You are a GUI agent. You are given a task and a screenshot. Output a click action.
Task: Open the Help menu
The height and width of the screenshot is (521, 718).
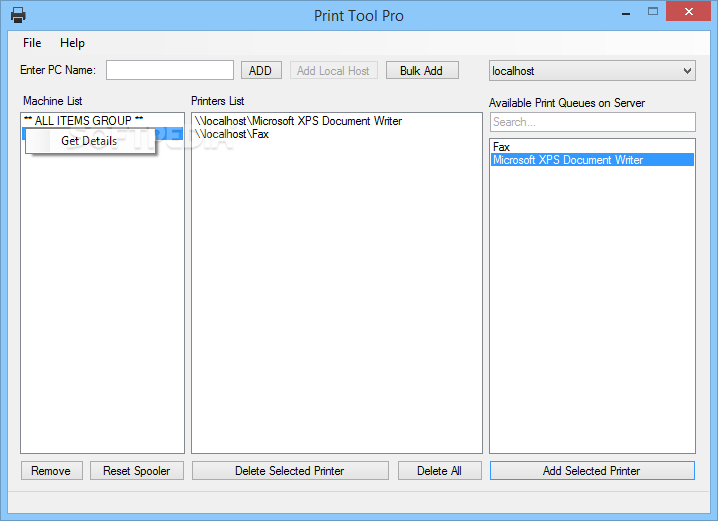coord(72,43)
